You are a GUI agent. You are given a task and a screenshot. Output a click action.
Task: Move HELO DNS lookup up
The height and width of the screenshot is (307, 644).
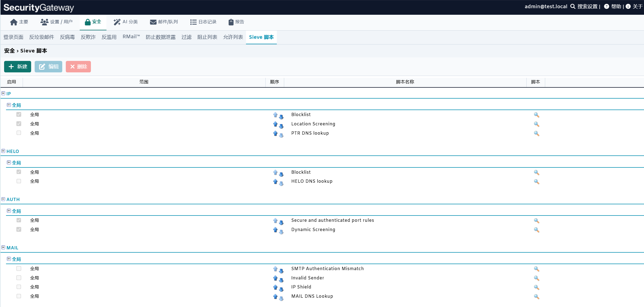tap(275, 181)
